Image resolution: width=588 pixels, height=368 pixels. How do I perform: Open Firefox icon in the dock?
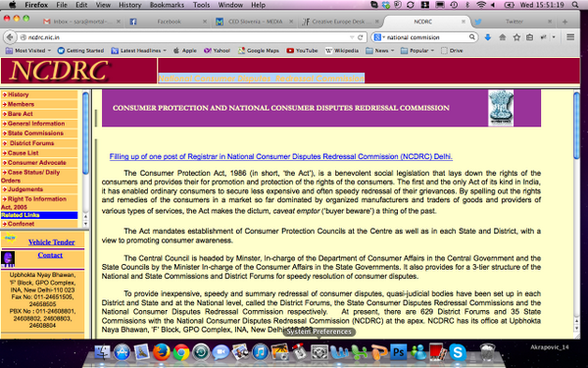(x=162, y=352)
